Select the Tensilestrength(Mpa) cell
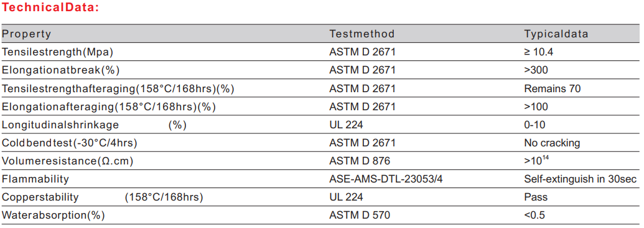 tap(57, 52)
